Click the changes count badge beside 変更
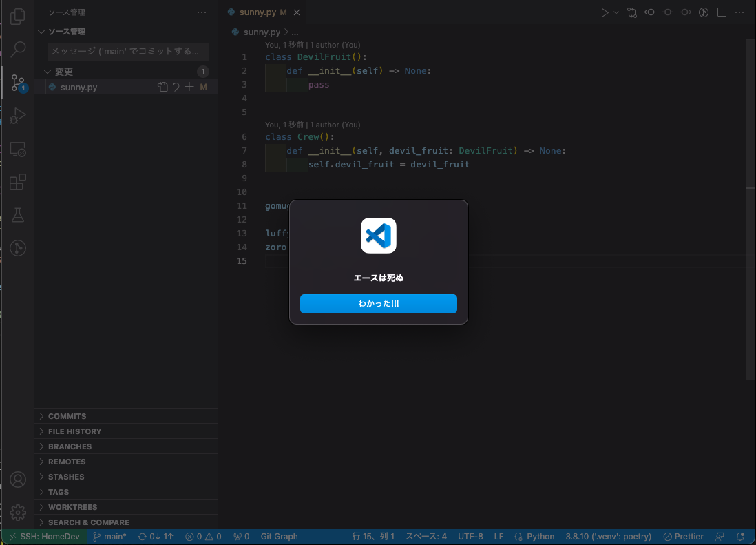 pyautogui.click(x=203, y=72)
